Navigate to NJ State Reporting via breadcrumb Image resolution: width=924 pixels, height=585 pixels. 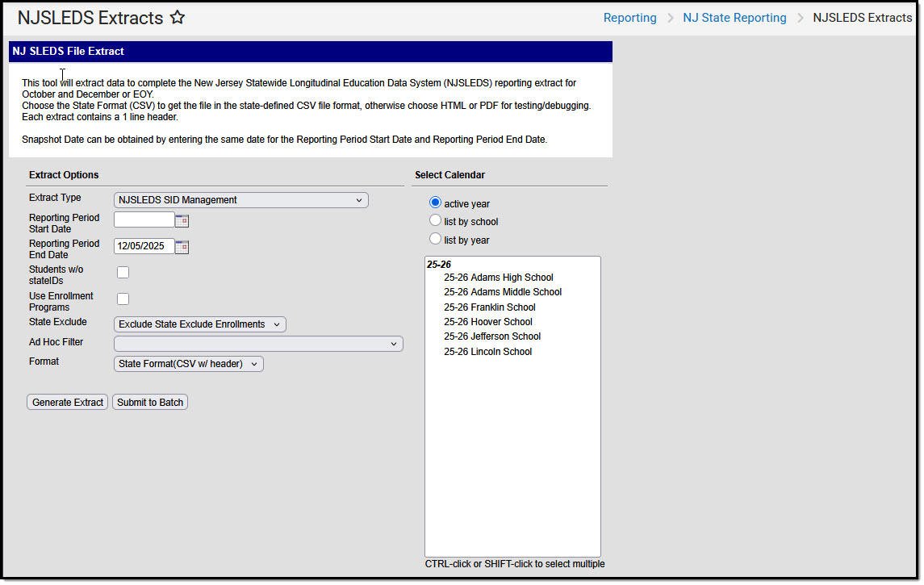(x=734, y=17)
